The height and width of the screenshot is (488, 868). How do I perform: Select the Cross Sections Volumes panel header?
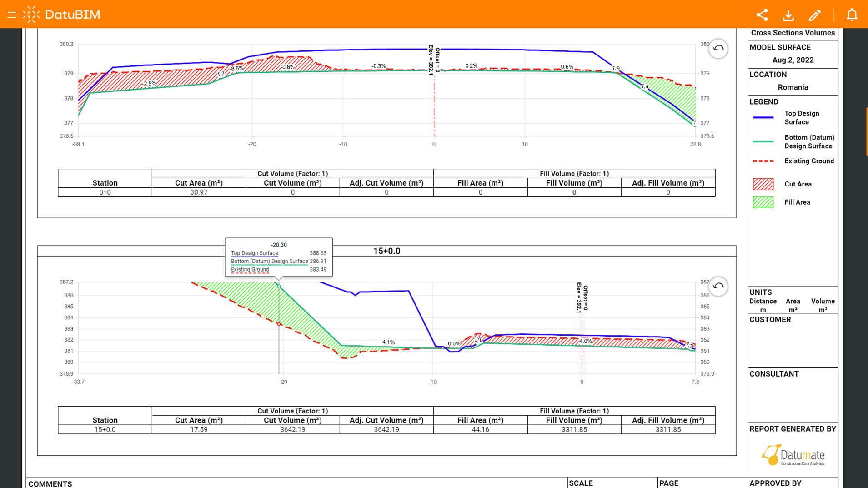[x=793, y=33]
